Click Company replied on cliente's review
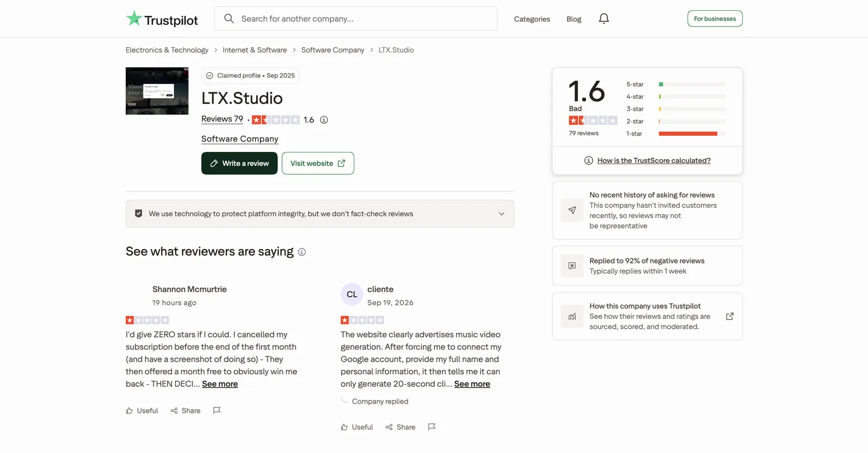868x453 pixels. click(x=380, y=401)
